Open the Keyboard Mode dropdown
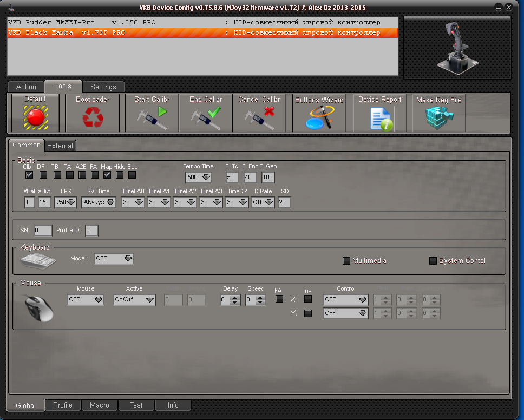 tap(114, 258)
